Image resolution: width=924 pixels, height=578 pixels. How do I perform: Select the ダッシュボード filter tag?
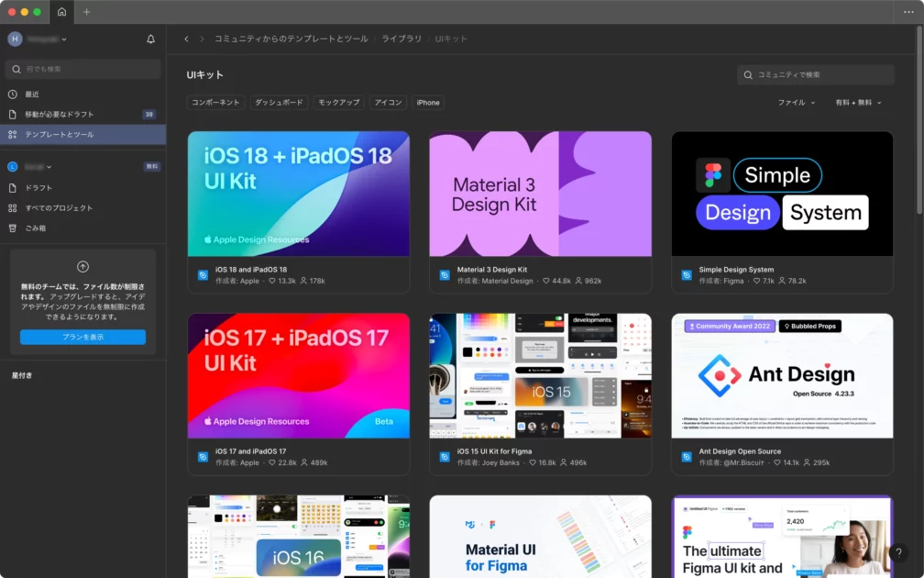279,103
